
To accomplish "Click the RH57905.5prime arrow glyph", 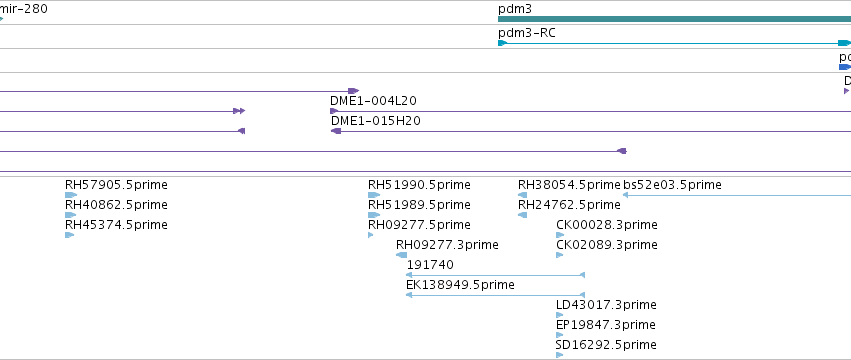I will pyautogui.click(x=70, y=195).
